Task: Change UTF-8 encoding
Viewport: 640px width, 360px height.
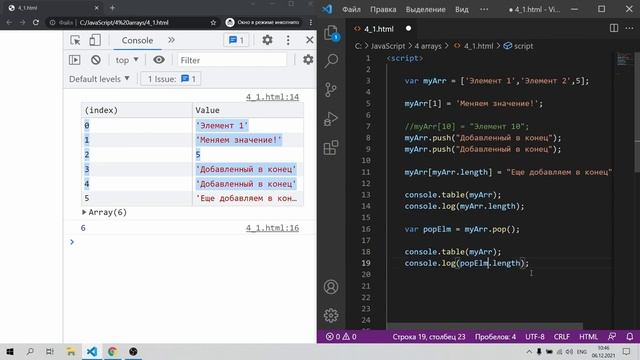Action: pos(535,337)
